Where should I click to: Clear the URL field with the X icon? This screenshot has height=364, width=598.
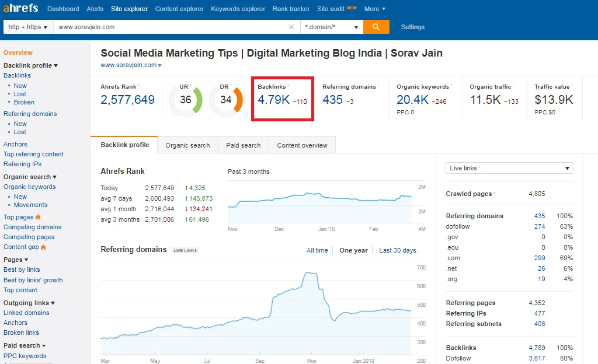tap(291, 27)
